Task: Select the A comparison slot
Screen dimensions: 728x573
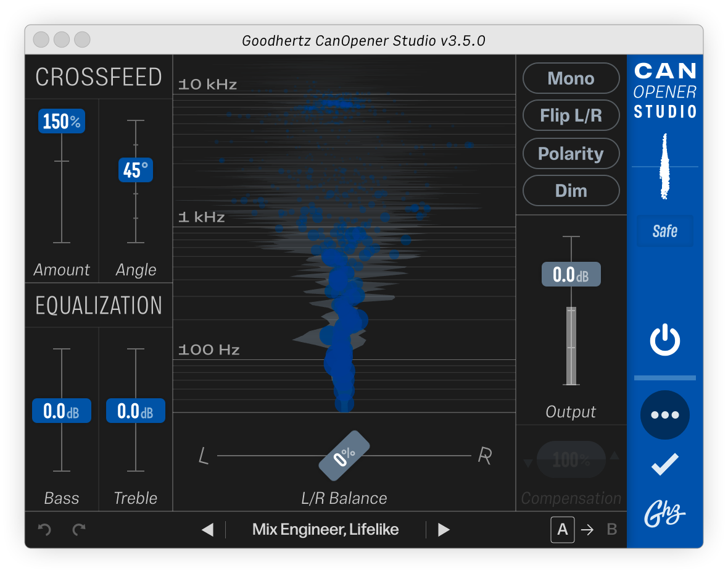Action: (x=562, y=529)
